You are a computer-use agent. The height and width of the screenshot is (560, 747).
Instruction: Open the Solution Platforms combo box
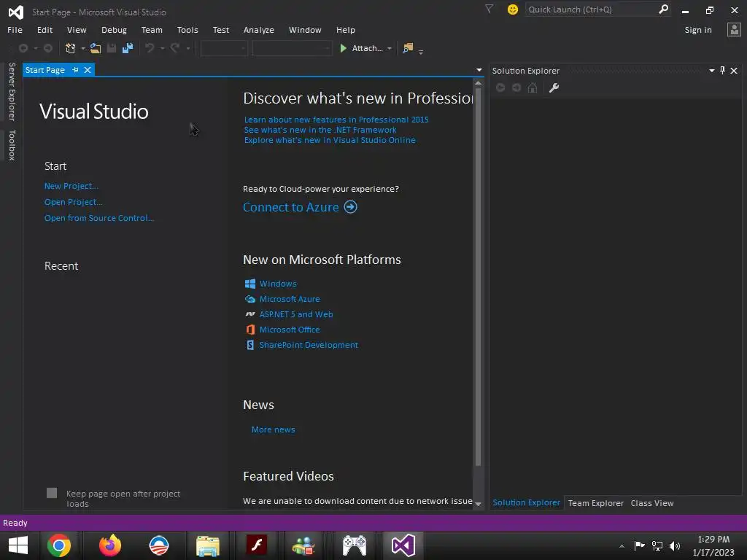pos(292,48)
